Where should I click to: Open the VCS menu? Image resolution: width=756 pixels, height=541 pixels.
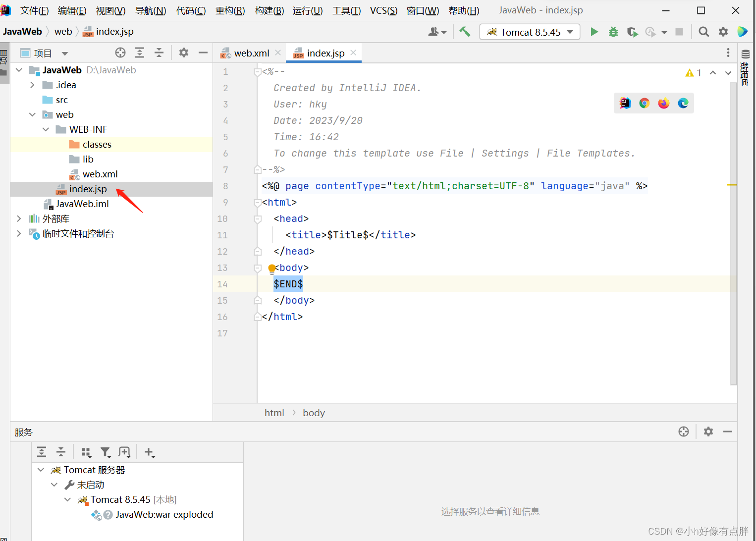click(x=383, y=10)
